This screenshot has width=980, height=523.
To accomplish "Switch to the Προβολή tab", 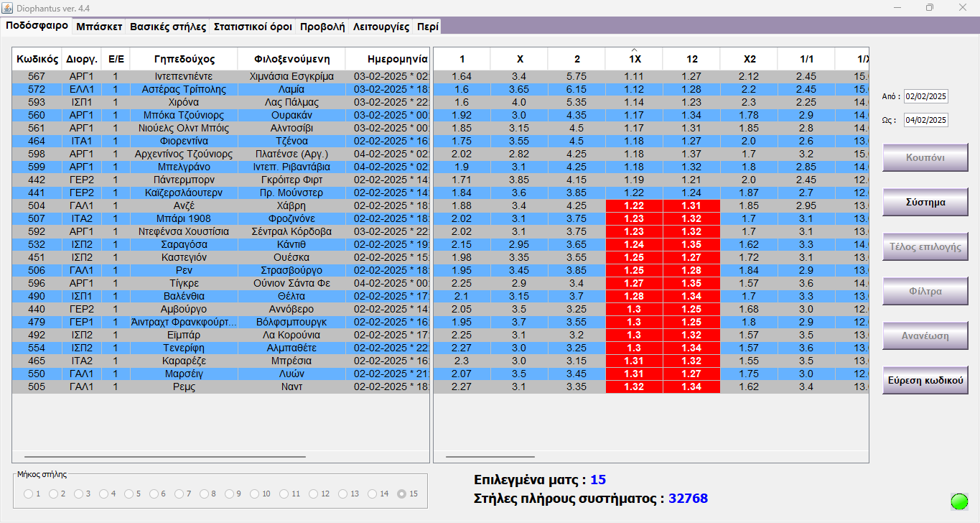I will click(x=322, y=27).
